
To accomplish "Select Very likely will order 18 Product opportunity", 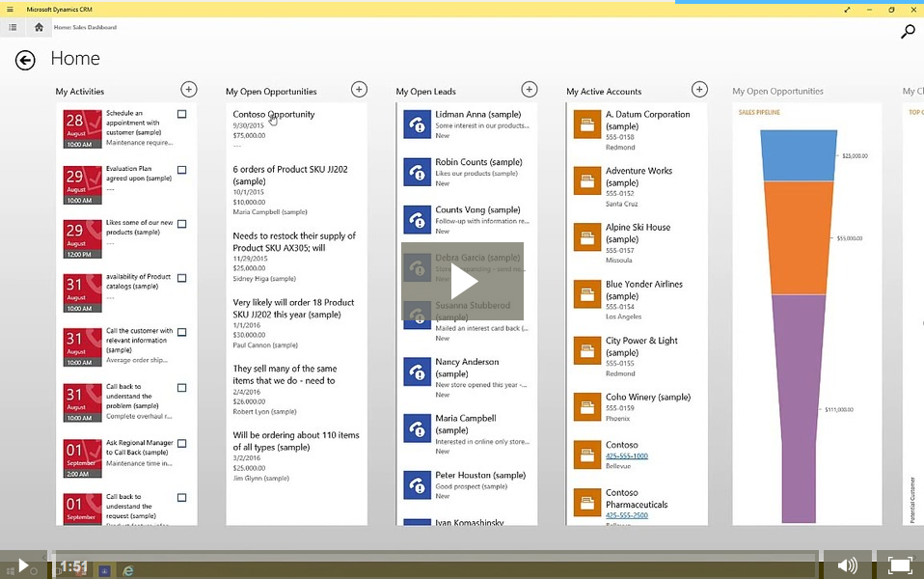I will pos(293,309).
